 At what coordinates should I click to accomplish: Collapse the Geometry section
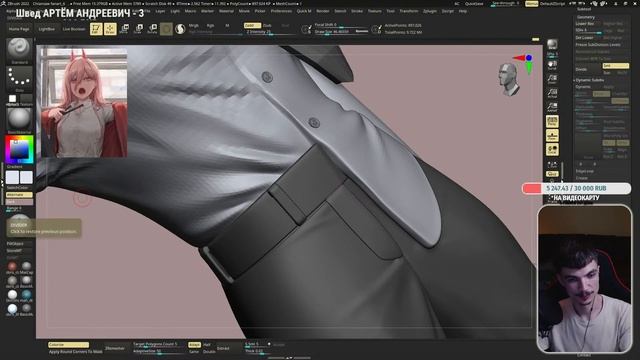click(586, 17)
